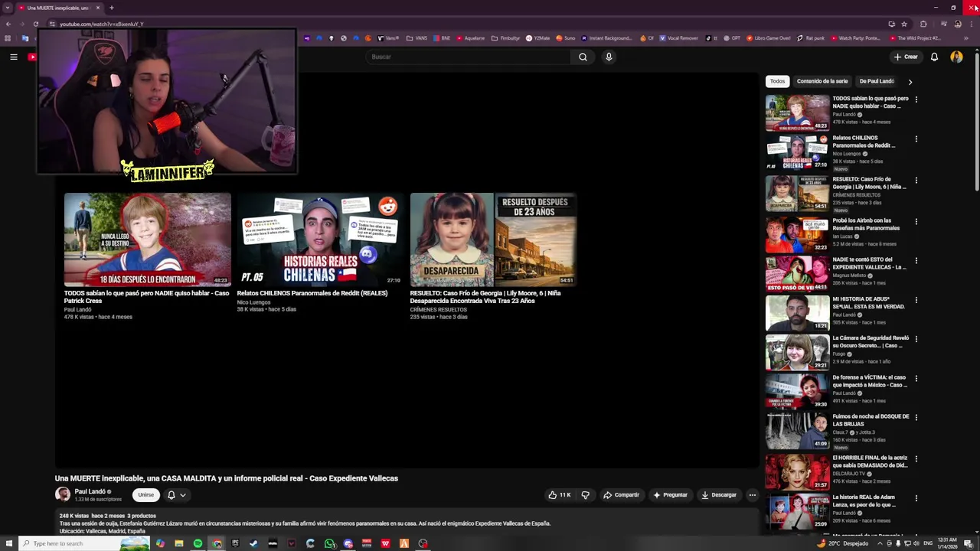Open Epic Games launcher in taskbar
The width and height of the screenshot is (980, 551).
(x=235, y=543)
